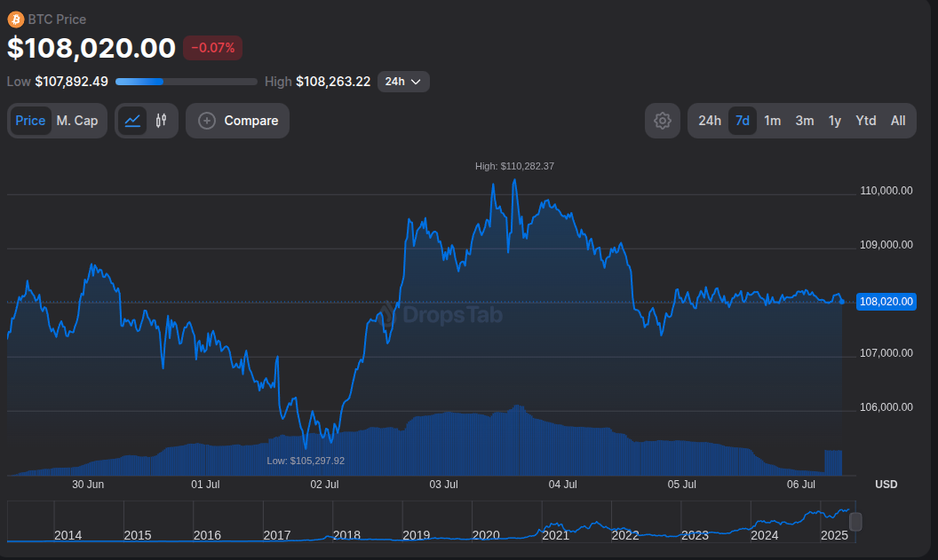The image size is (938, 560).
Task: Select the M. Cap toggle
Action: tap(77, 121)
